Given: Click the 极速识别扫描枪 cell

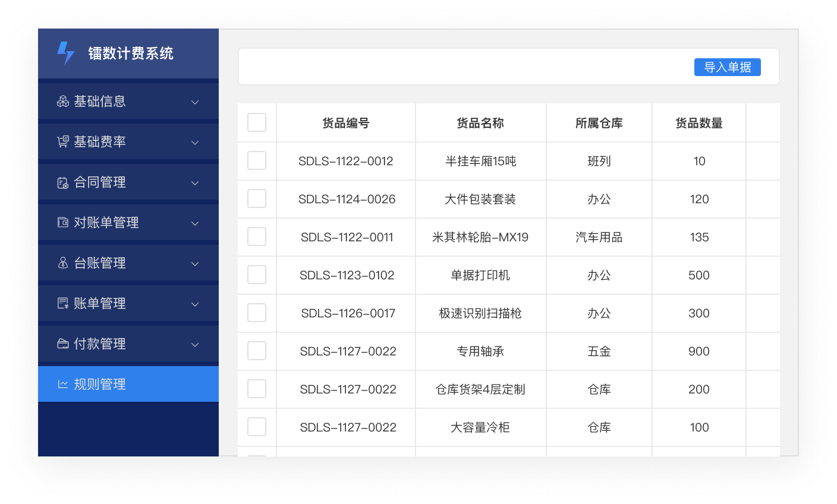Looking at the screenshot, I should [480, 313].
